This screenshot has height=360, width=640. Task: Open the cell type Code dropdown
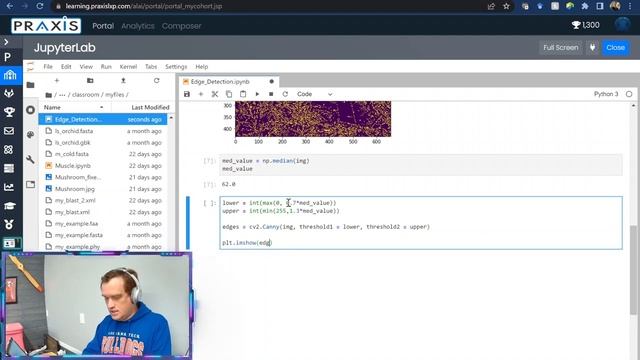click(x=315, y=94)
